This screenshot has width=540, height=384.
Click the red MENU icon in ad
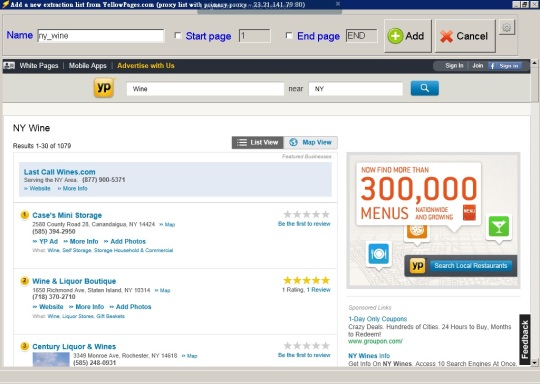tap(469, 212)
